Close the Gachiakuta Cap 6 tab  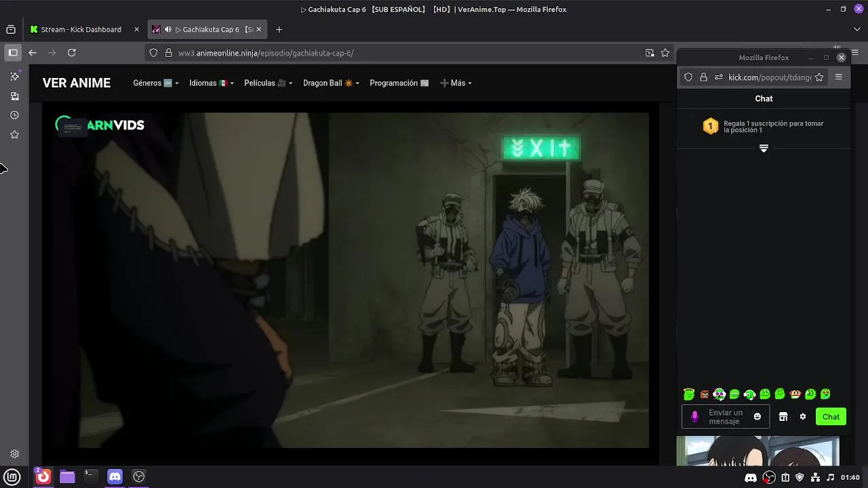click(x=258, y=29)
